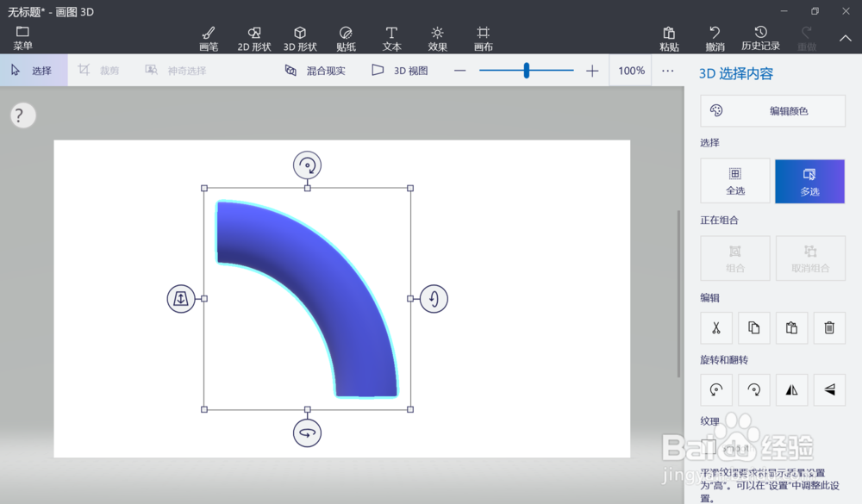Click the 裁剪 crop tool

(x=98, y=71)
